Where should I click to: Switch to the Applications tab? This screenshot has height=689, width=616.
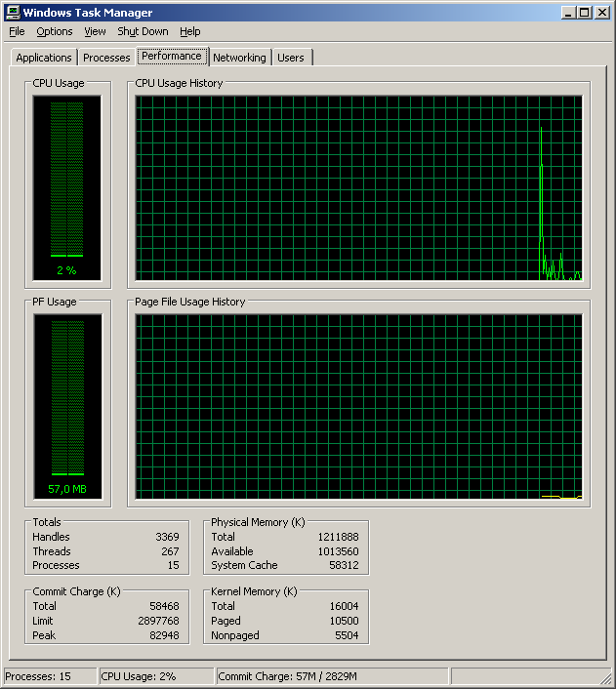coord(44,58)
